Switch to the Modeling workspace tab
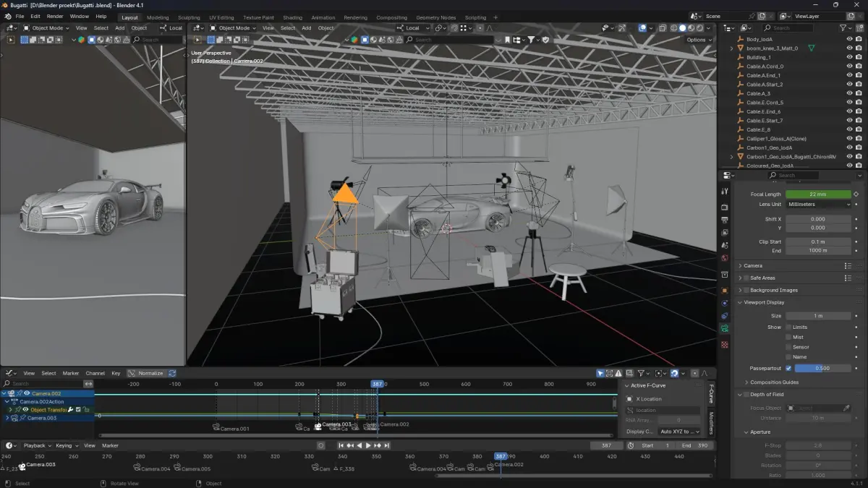 [158, 17]
